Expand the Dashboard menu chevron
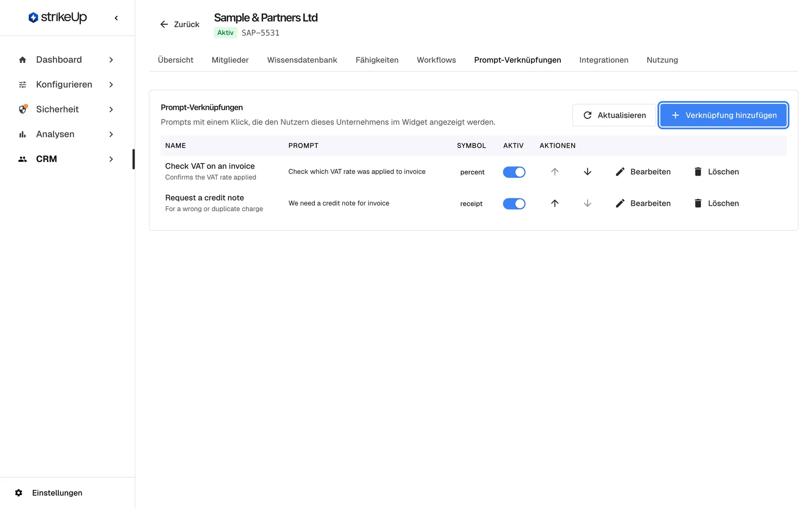This screenshot has height=508, width=812. (111, 60)
